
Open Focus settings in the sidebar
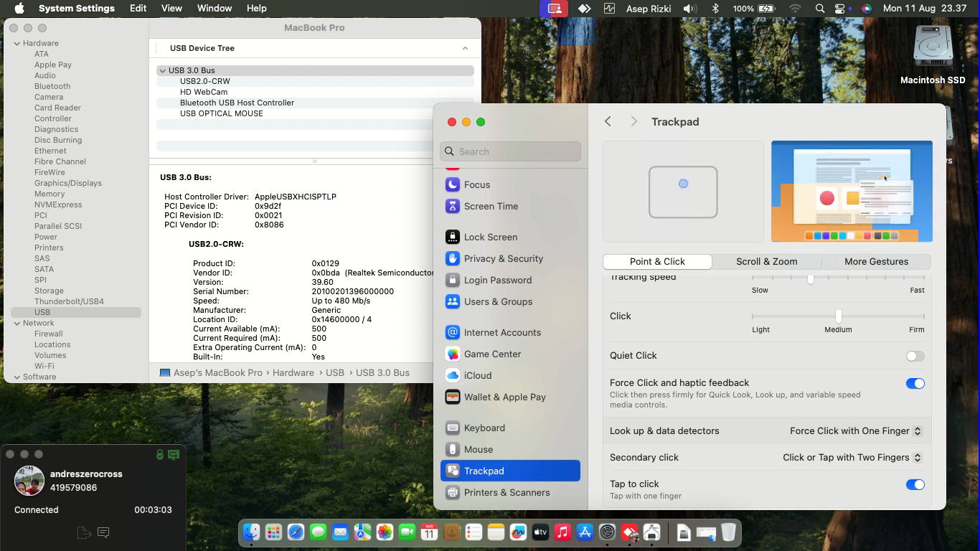click(x=476, y=184)
